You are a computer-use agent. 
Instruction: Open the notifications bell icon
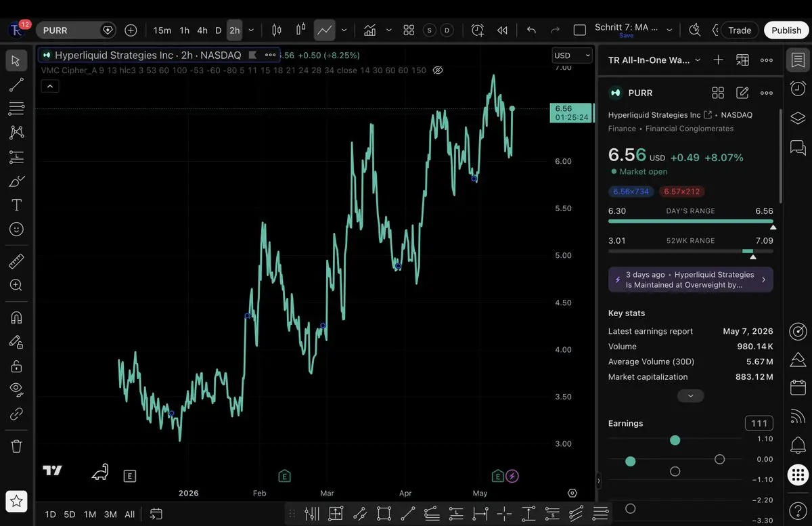coord(798,445)
